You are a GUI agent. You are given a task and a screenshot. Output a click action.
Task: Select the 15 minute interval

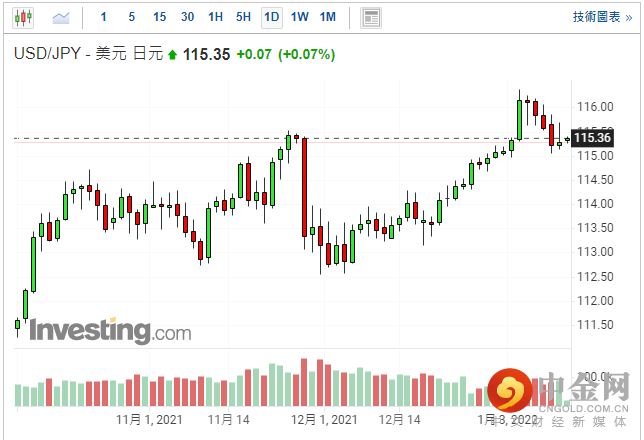(160, 18)
